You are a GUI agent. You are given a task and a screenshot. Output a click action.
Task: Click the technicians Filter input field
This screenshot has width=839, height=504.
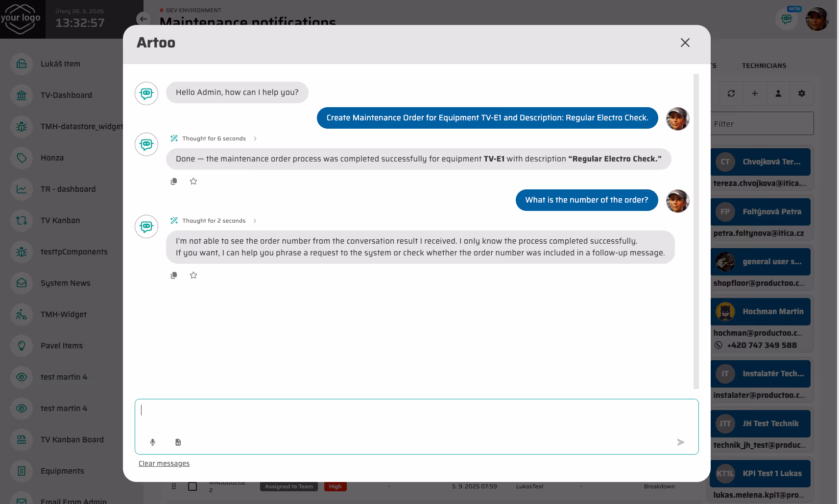click(762, 124)
